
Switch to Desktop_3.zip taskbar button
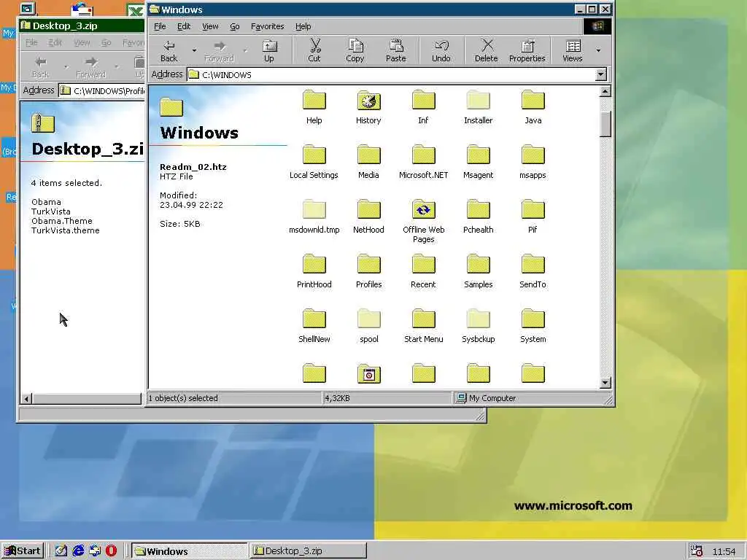pos(309,551)
